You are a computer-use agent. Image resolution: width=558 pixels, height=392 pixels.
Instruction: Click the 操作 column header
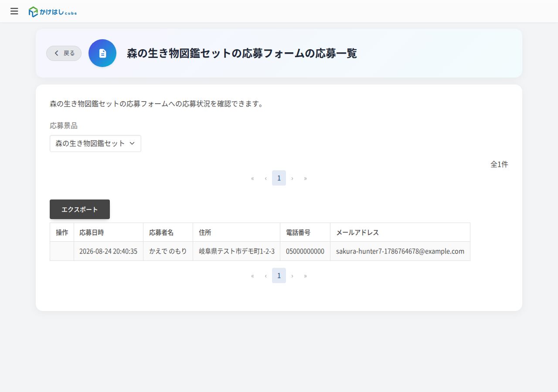pos(62,233)
